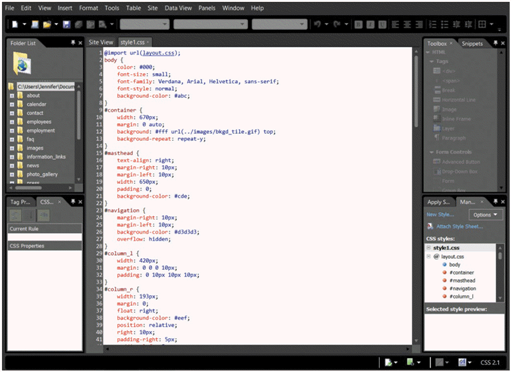This screenshot has width=512, height=372.
Task: Click the Decrease indent icon
Action: coord(456,24)
